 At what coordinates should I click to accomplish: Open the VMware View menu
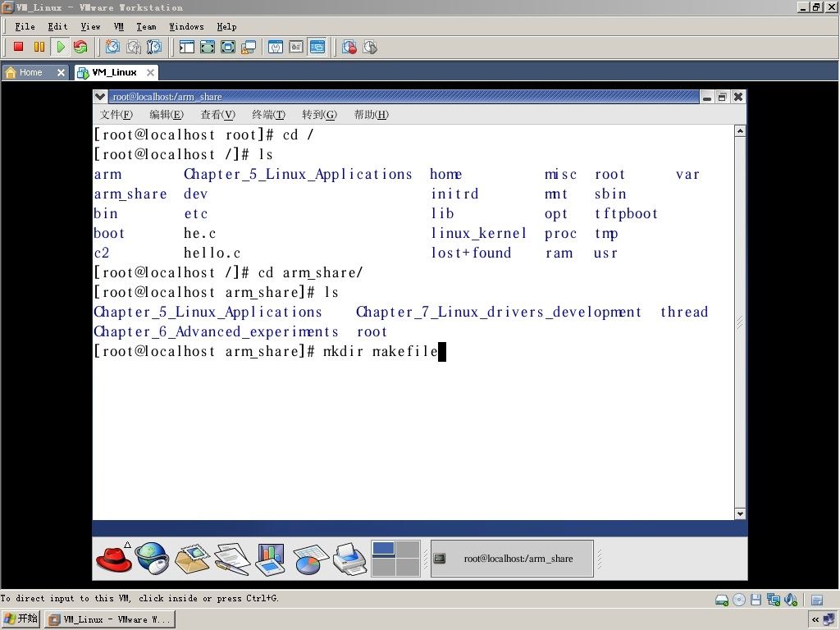click(x=90, y=26)
